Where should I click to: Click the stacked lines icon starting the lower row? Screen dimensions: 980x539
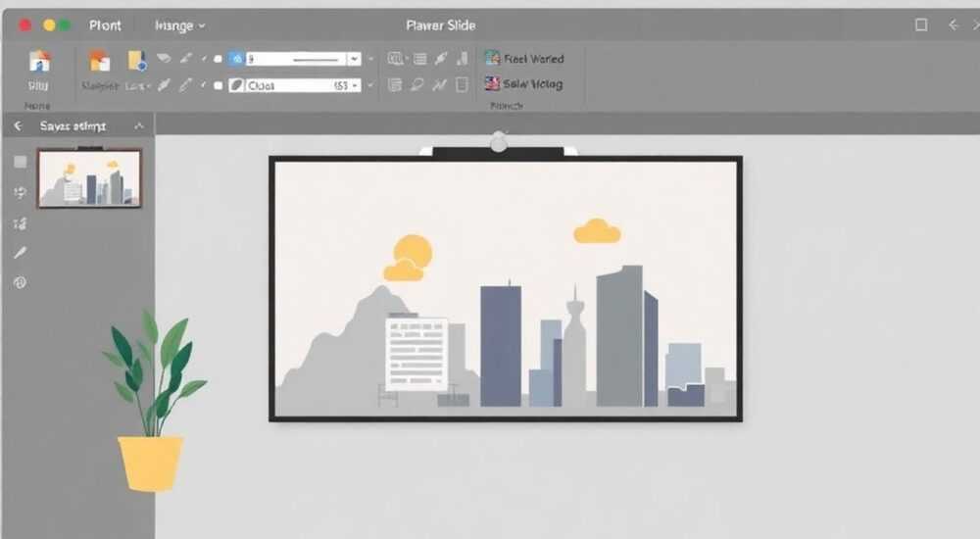click(394, 84)
